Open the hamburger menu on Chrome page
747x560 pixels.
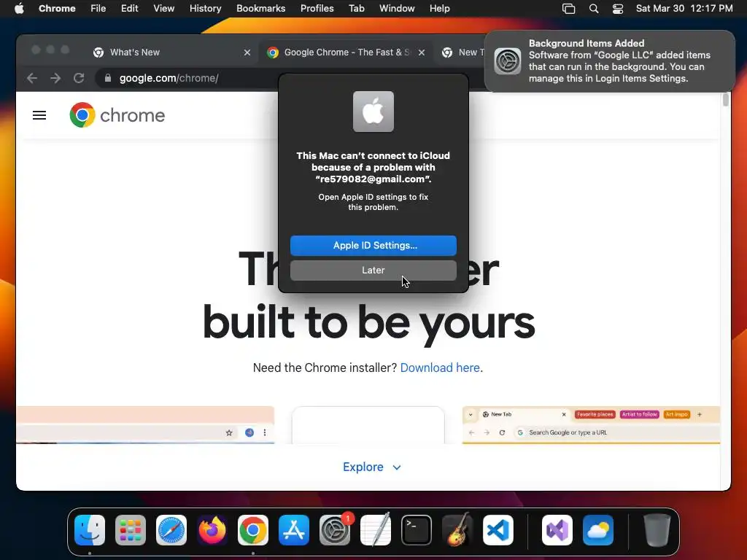39,115
